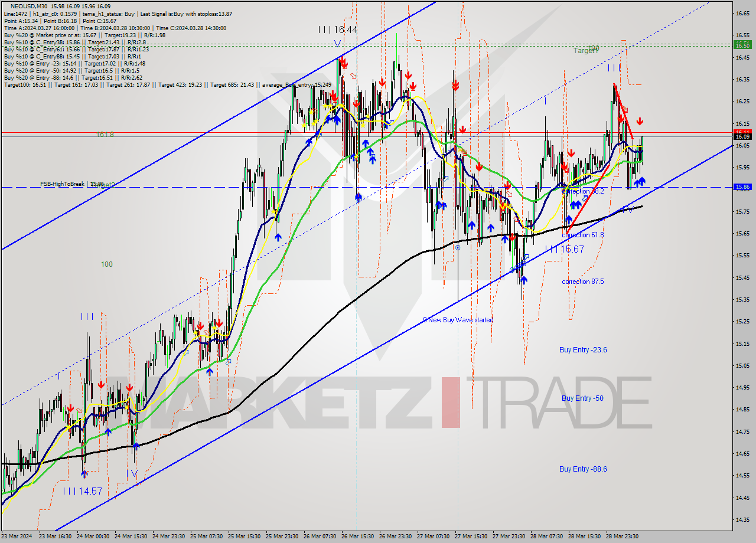Click '25 Mar 15:30' on the time axis
This screenshot has width=756, height=543.
pyautogui.click(x=246, y=537)
